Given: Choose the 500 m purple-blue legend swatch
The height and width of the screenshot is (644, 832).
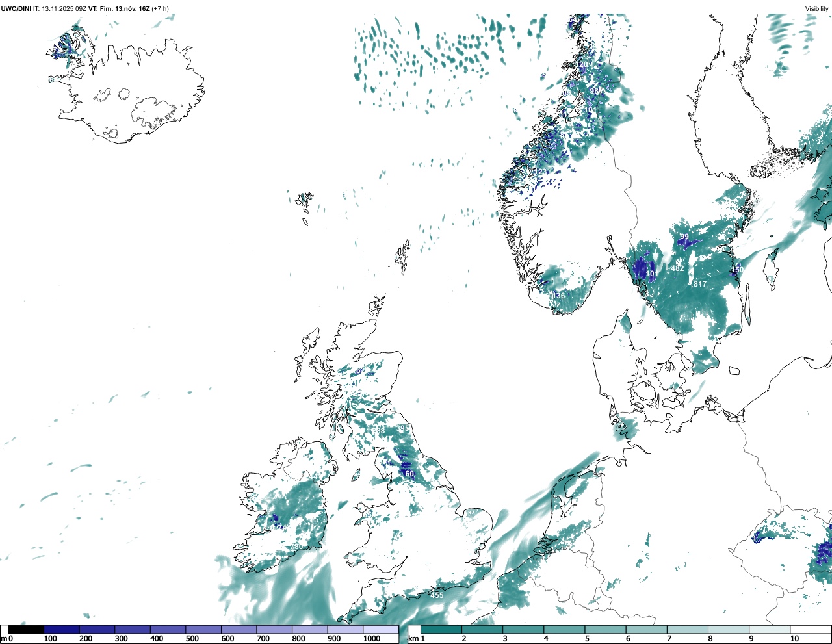Looking at the screenshot, I should [203, 630].
